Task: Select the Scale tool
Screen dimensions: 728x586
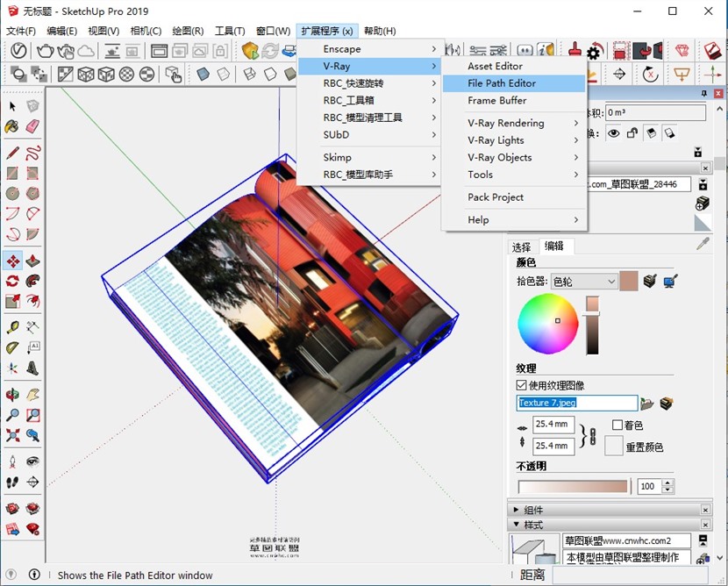Action: (x=12, y=302)
